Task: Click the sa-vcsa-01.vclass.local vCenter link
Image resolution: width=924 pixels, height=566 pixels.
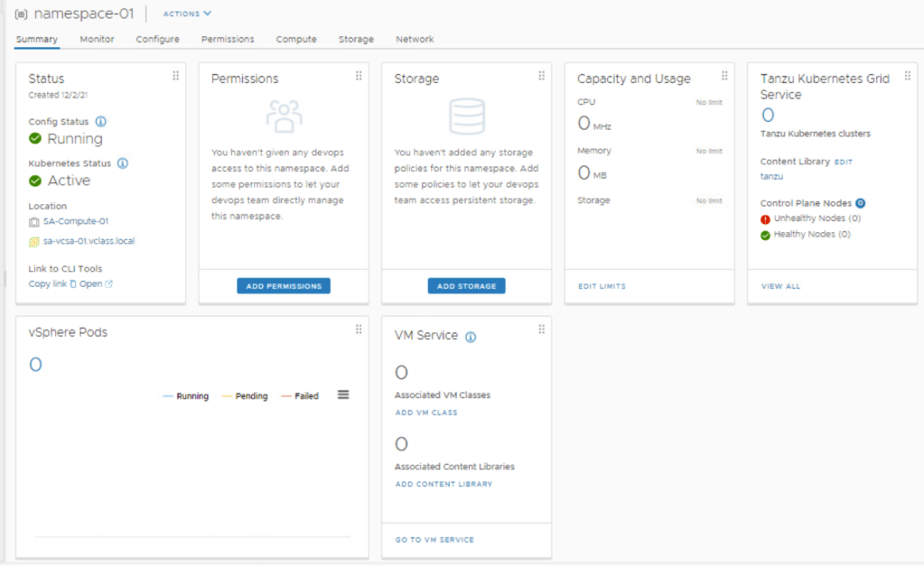Action: [x=89, y=241]
